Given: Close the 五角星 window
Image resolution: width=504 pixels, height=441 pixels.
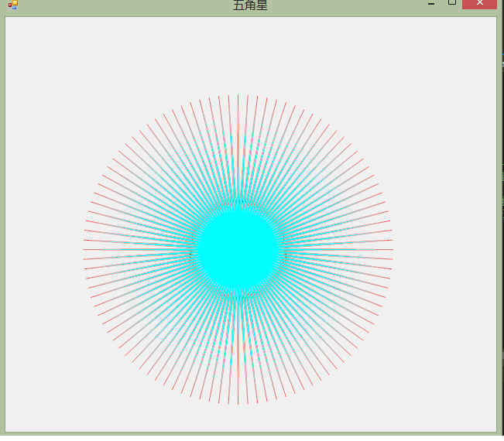Looking at the screenshot, I should coord(479,4).
